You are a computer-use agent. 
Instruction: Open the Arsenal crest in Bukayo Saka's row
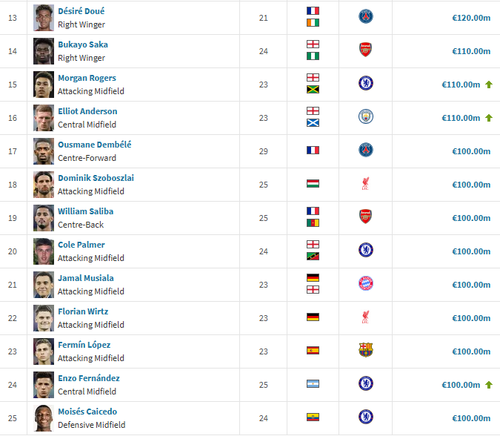click(366, 50)
